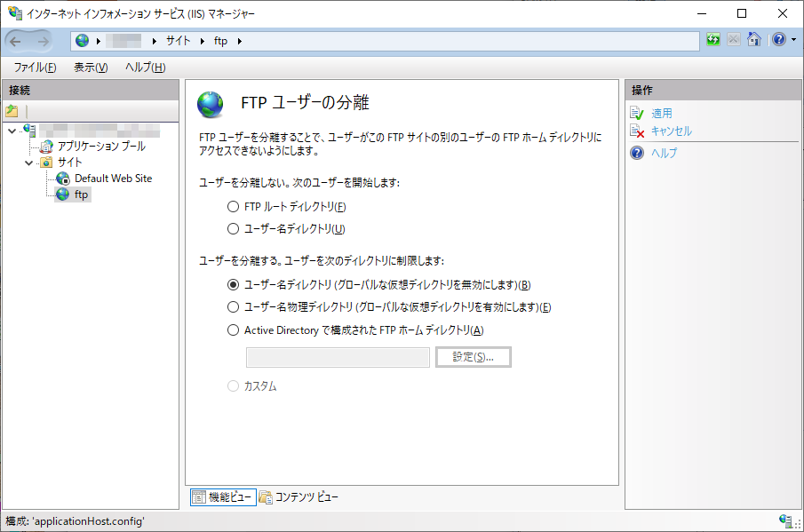Switch to コンテンツ ビュー tab
804x532 pixels.
coord(299,496)
